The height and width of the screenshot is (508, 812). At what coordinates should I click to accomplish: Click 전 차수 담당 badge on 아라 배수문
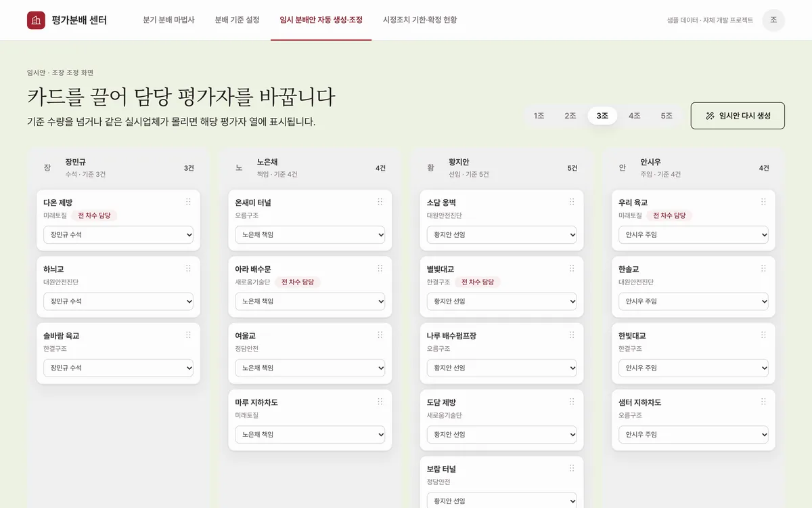point(298,282)
